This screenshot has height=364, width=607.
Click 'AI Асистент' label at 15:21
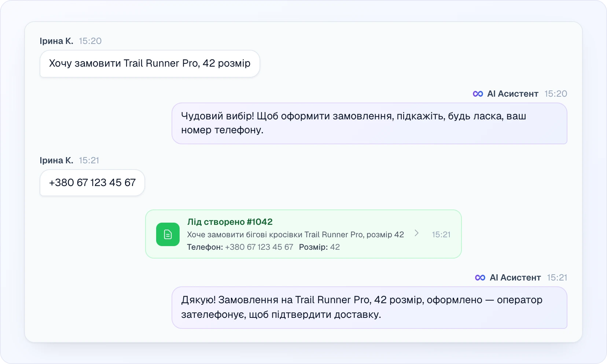tap(515, 278)
